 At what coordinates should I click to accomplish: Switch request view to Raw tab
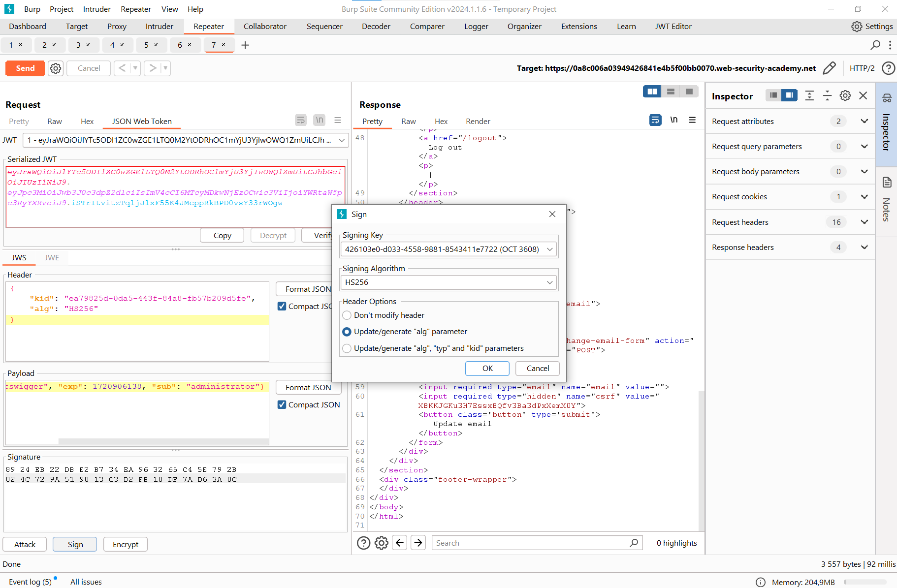pos(55,122)
